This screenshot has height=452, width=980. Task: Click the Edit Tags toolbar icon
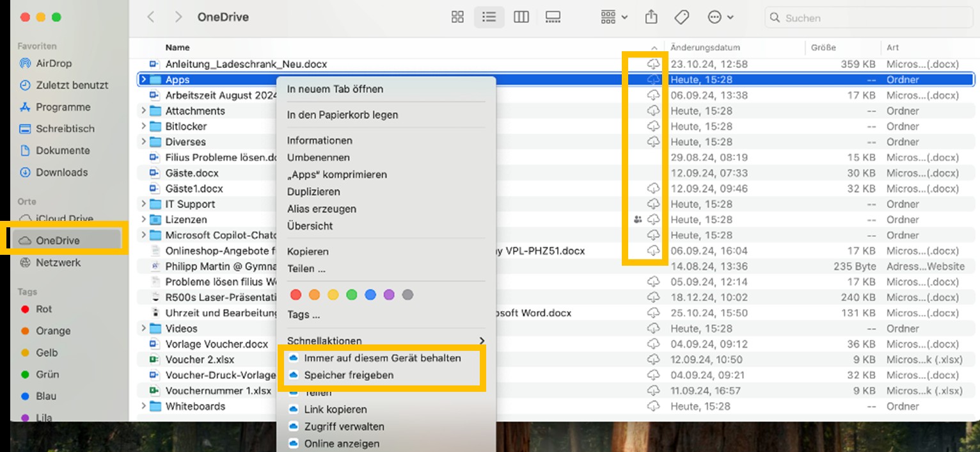pyautogui.click(x=682, y=18)
